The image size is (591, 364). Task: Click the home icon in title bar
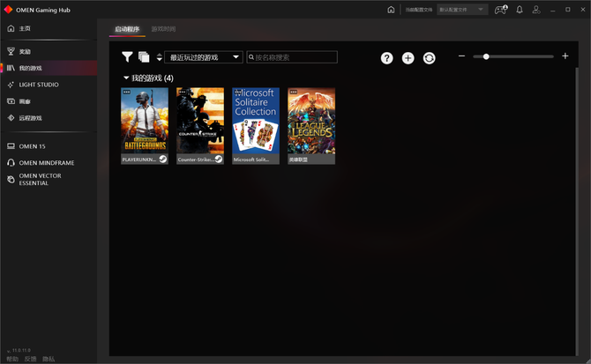click(391, 10)
